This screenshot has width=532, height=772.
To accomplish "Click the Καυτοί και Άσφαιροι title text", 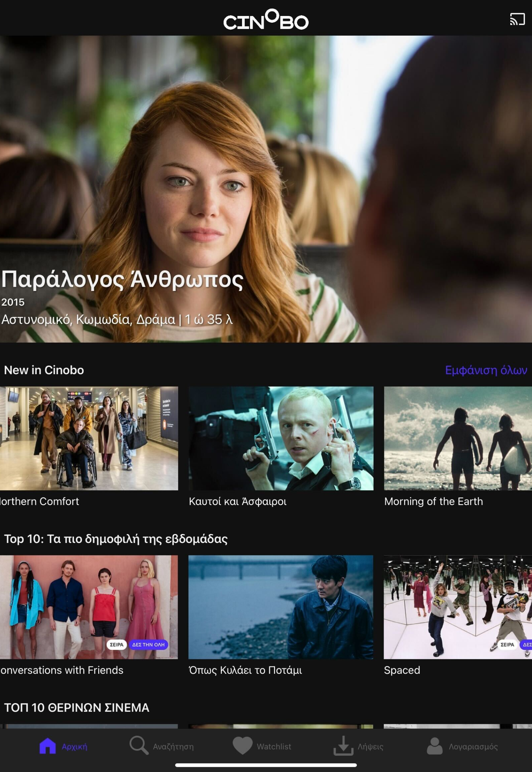I will coord(238,501).
